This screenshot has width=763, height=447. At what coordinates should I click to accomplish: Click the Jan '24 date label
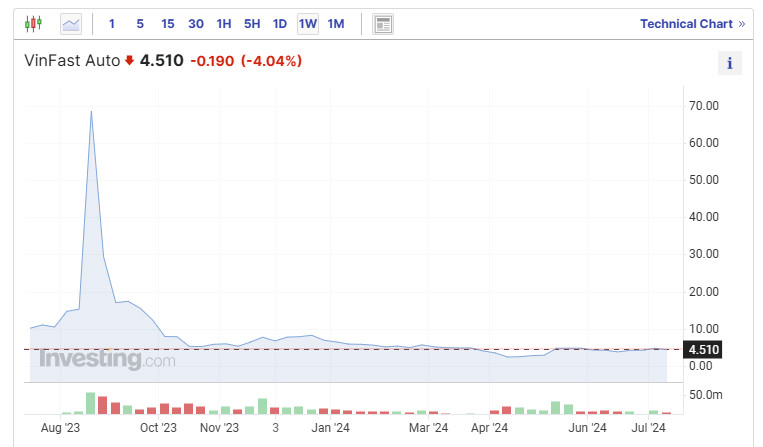tap(330, 428)
